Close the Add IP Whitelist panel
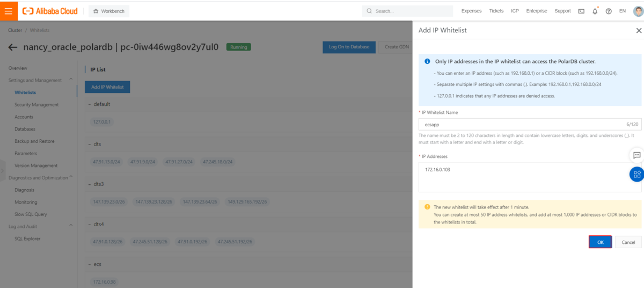This screenshot has width=644, height=288. pyautogui.click(x=638, y=31)
